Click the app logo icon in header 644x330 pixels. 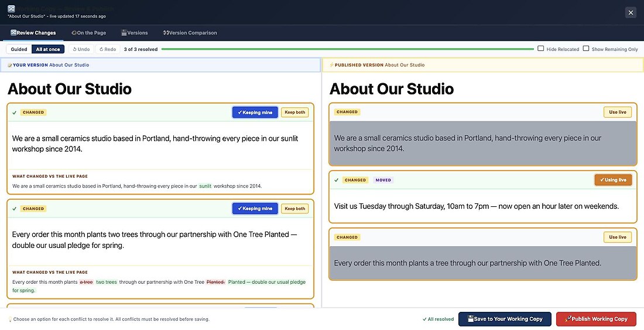[11, 9]
